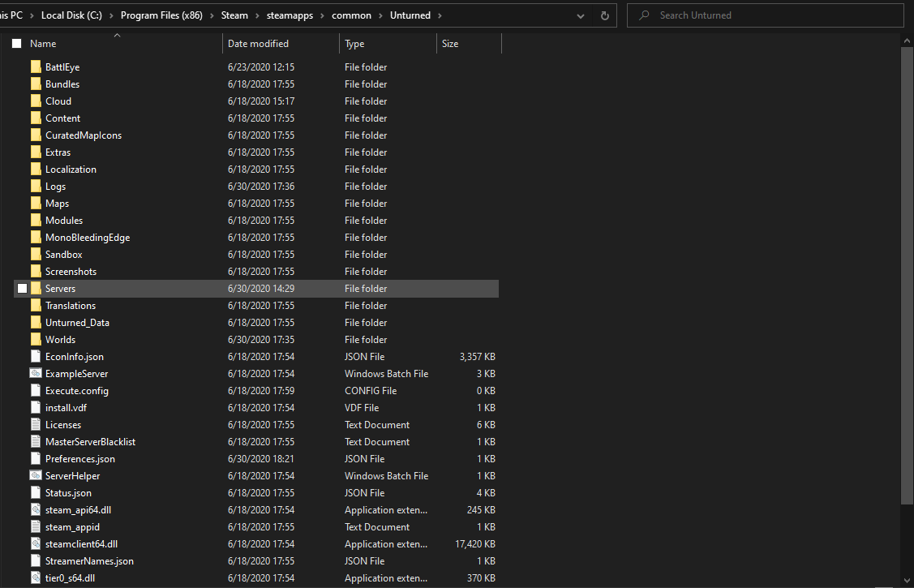Click the steamclient64.dll file icon

(36, 543)
